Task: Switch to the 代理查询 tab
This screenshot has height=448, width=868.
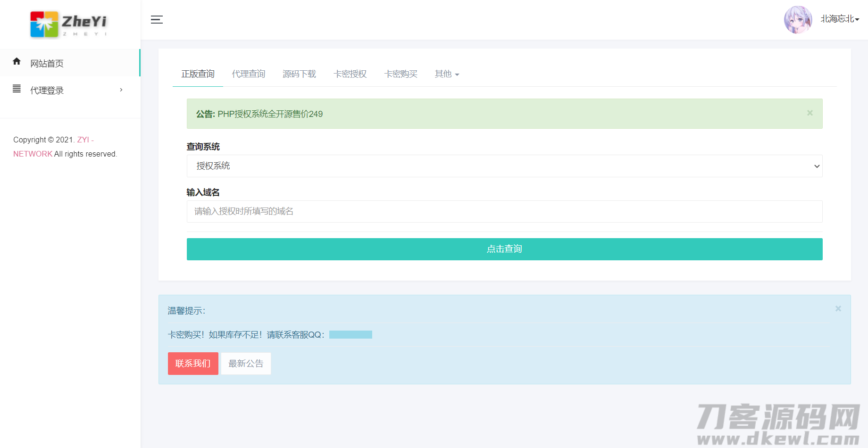Action: tap(249, 74)
